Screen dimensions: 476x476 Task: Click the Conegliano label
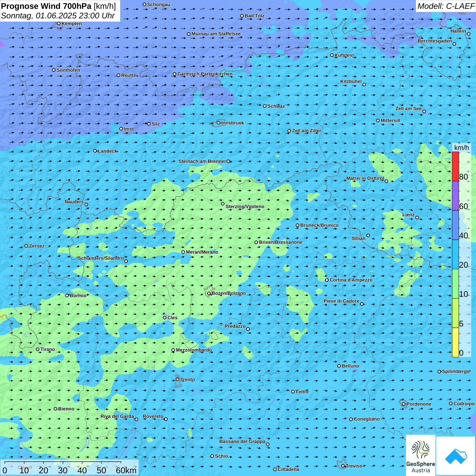click(367, 419)
